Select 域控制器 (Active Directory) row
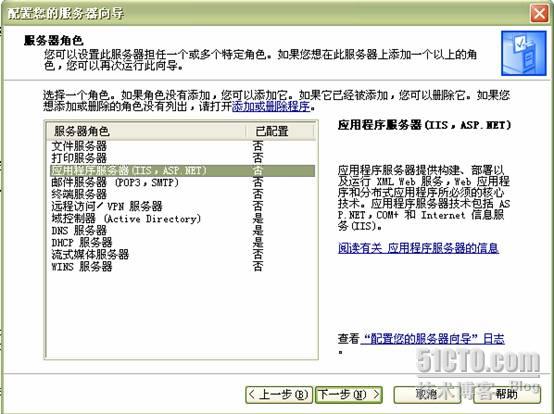The height and width of the screenshot is (414, 554). tap(182, 218)
